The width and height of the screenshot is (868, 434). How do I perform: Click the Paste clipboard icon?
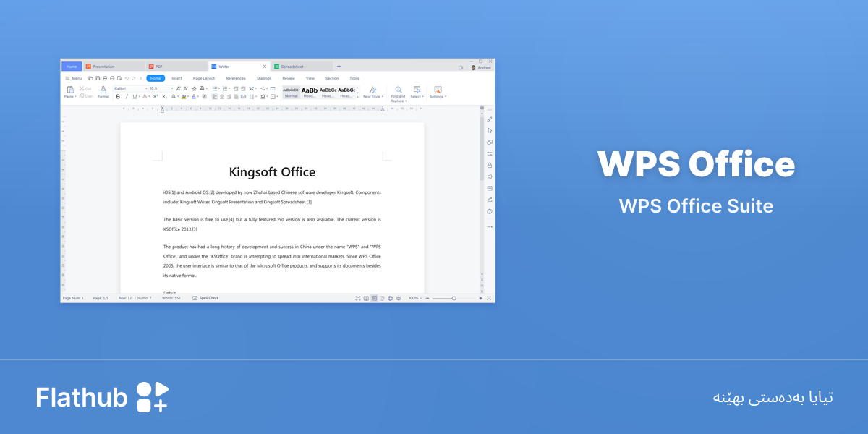[x=70, y=90]
